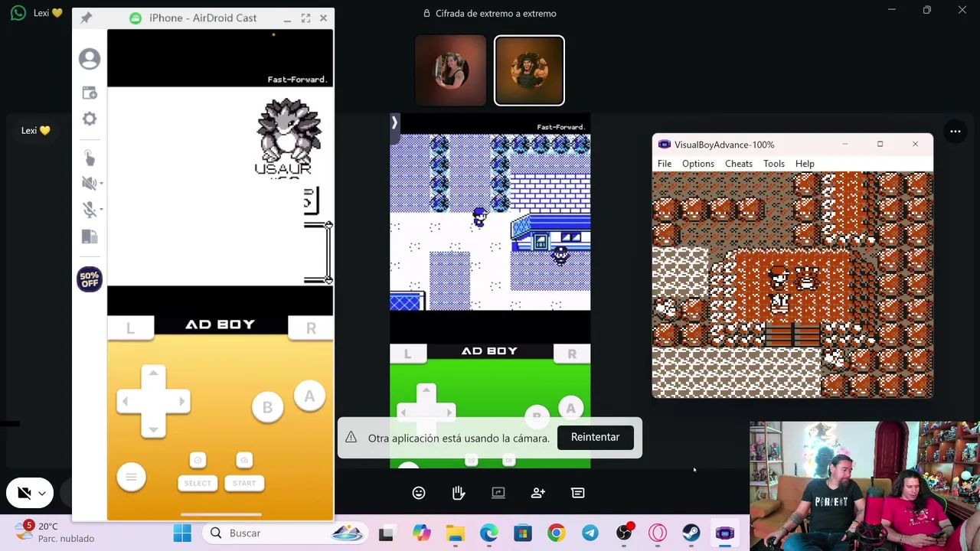980x551 pixels.
Task: Open the File menu in VisualBoyAdvance
Action: pyautogui.click(x=665, y=164)
